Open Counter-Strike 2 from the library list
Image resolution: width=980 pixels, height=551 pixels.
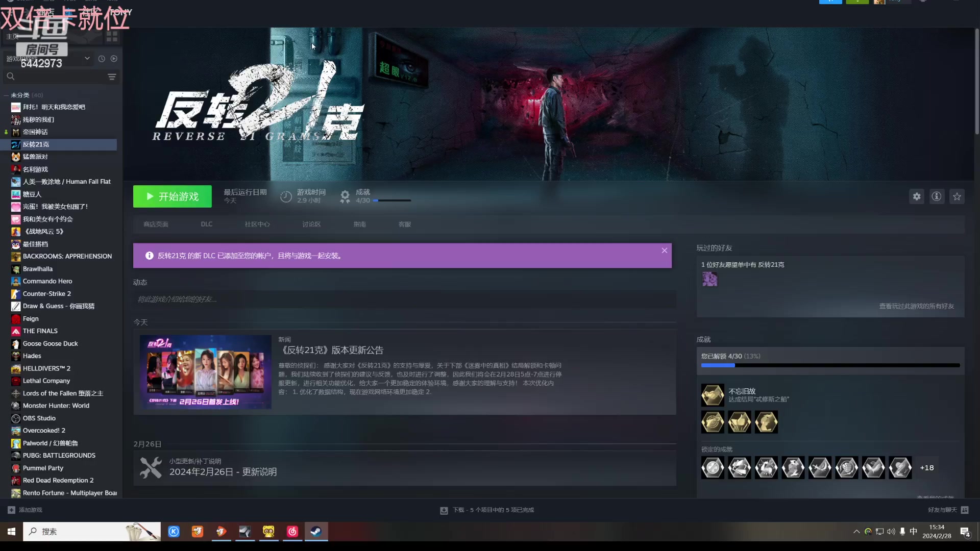pos(47,294)
